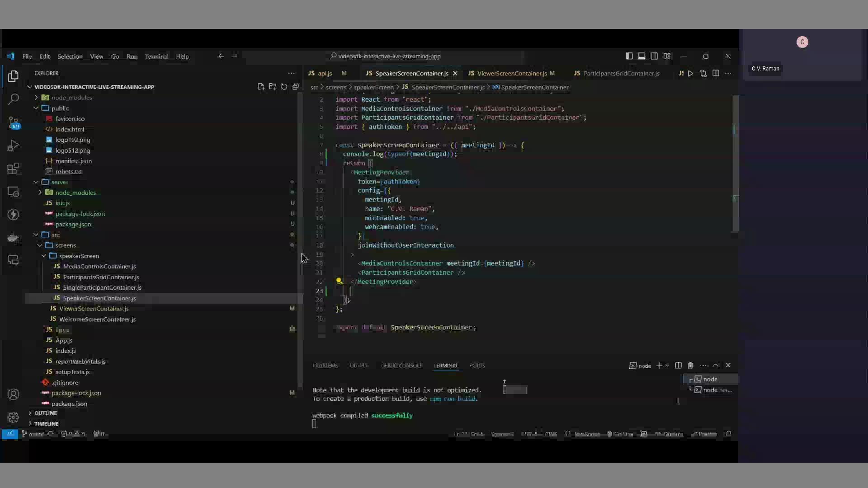Open the Explorer view in activity bar
The width and height of the screenshot is (868, 488).
click(13, 76)
